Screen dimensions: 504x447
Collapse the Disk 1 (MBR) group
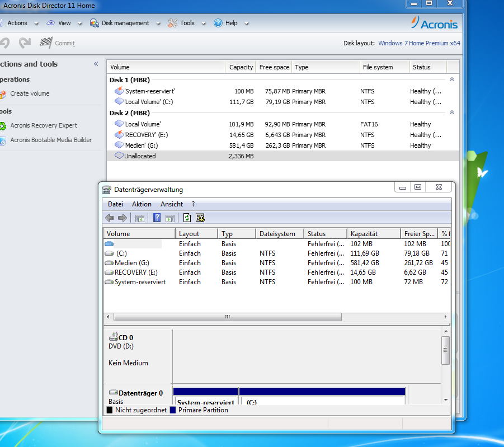point(451,79)
